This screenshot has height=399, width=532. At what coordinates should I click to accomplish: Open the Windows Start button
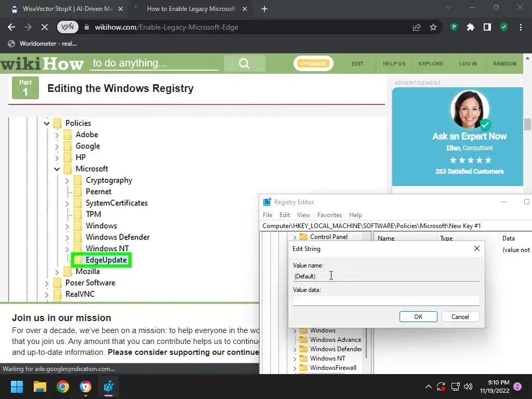coord(17,387)
